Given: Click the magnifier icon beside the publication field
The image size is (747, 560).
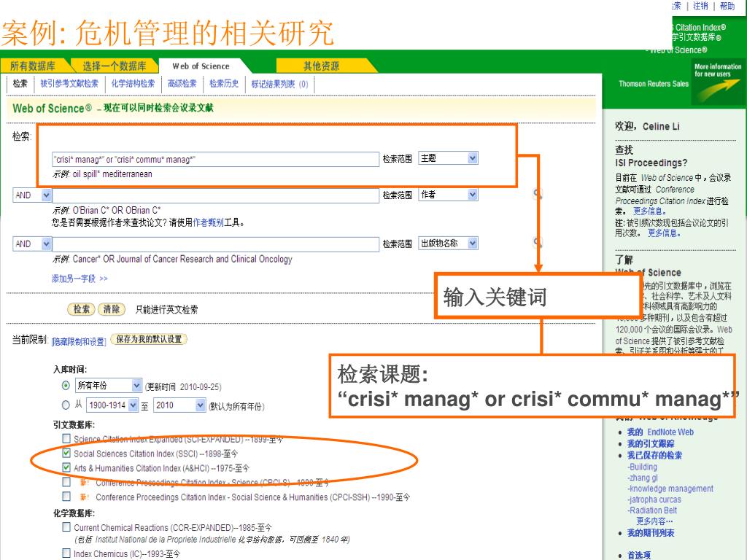Looking at the screenshot, I should click(x=538, y=242).
